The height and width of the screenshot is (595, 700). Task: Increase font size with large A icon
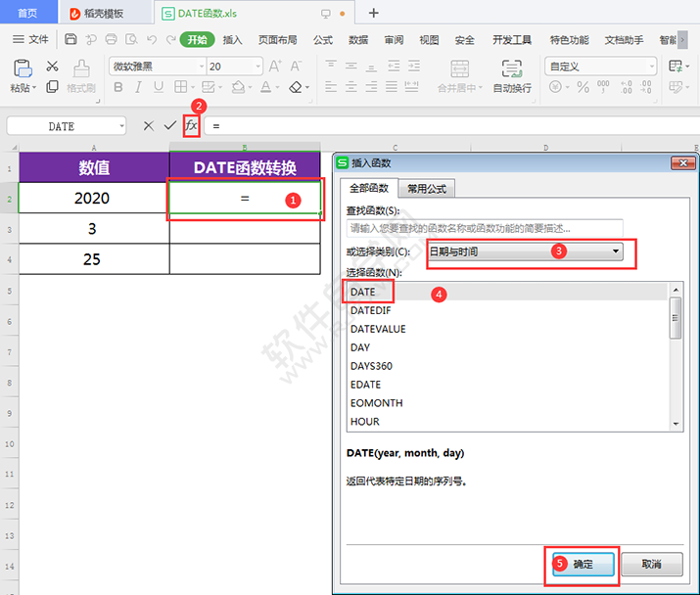(275, 67)
